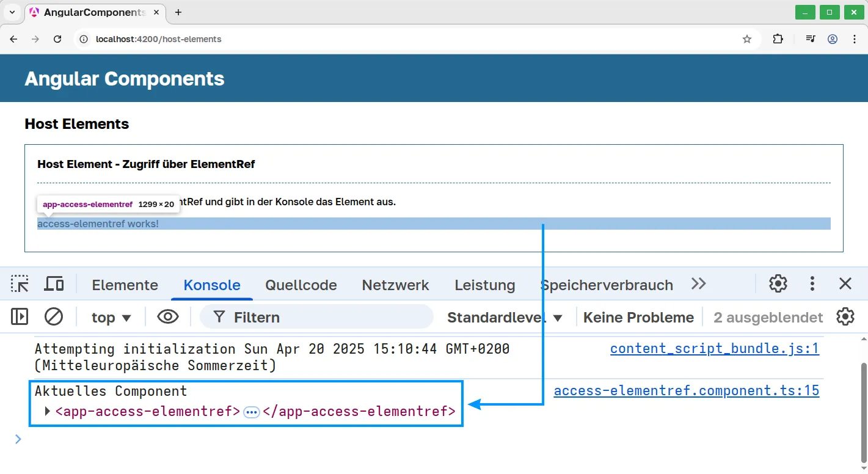The width and height of the screenshot is (868, 474).
Task: Select the AngularComponents browser tab
Action: [95, 12]
